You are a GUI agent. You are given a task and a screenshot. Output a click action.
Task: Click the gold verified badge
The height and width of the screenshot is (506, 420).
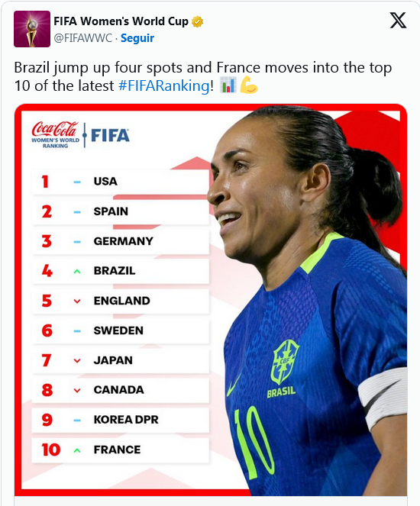tap(197, 21)
